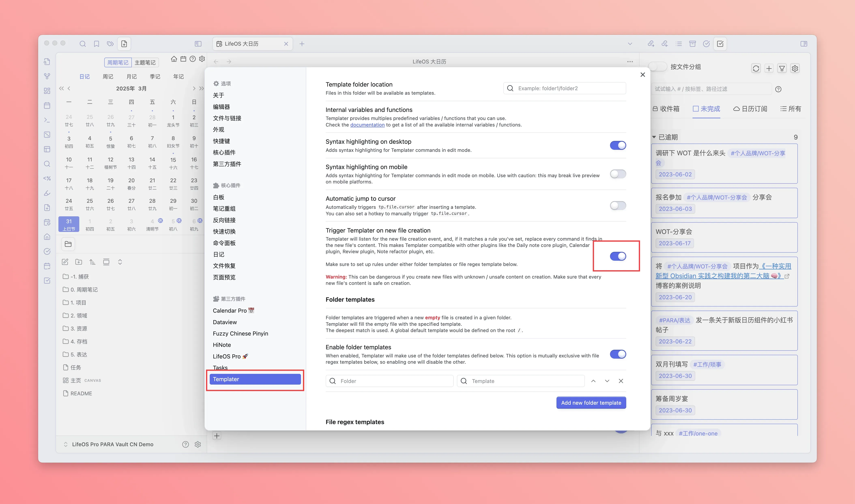Open the documentation link
The height and width of the screenshot is (504, 855).
click(367, 125)
